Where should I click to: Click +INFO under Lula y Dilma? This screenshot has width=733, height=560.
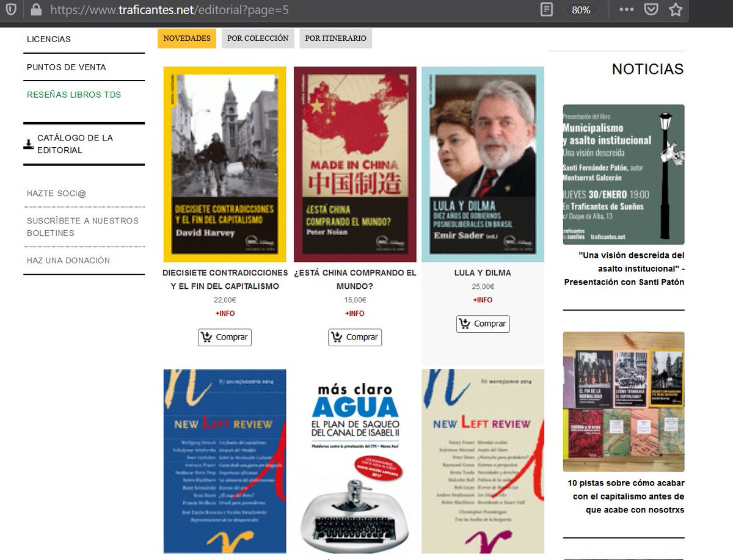pos(483,300)
